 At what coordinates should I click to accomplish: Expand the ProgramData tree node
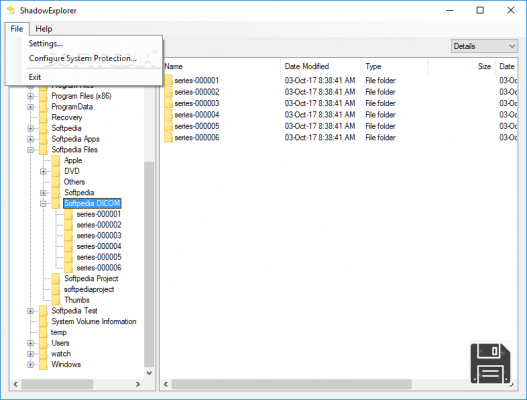31,107
